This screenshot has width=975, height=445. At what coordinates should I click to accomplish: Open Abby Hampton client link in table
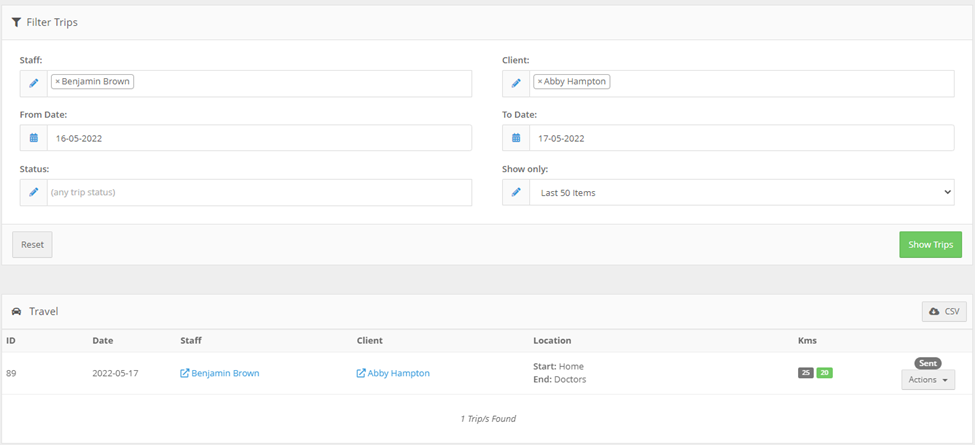tap(399, 374)
